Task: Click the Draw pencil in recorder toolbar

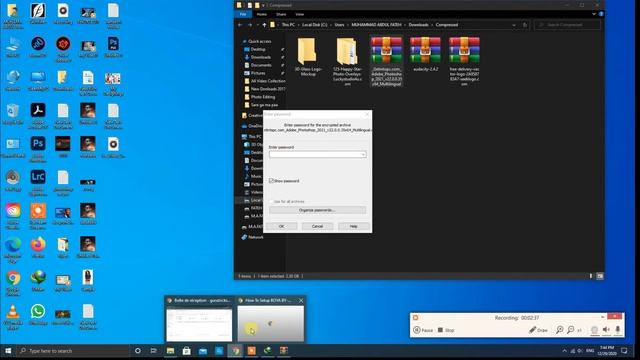Action: click(538, 330)
